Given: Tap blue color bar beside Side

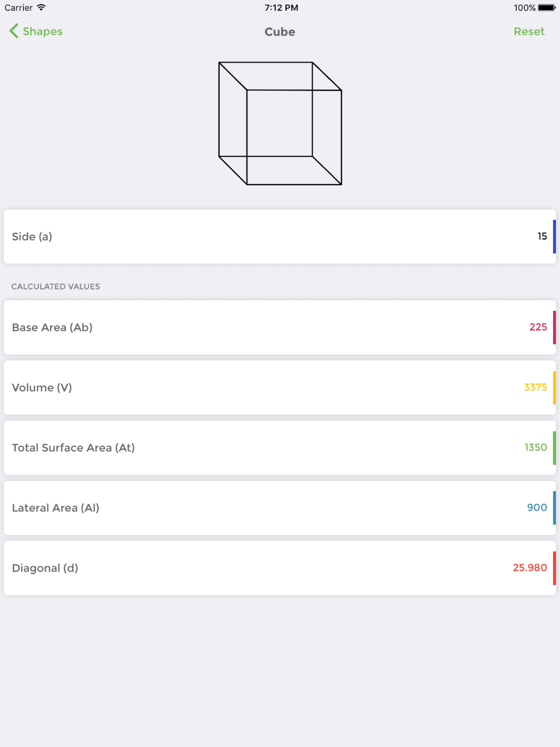Looking at the screenshot, I should click(x=554, y=236).
